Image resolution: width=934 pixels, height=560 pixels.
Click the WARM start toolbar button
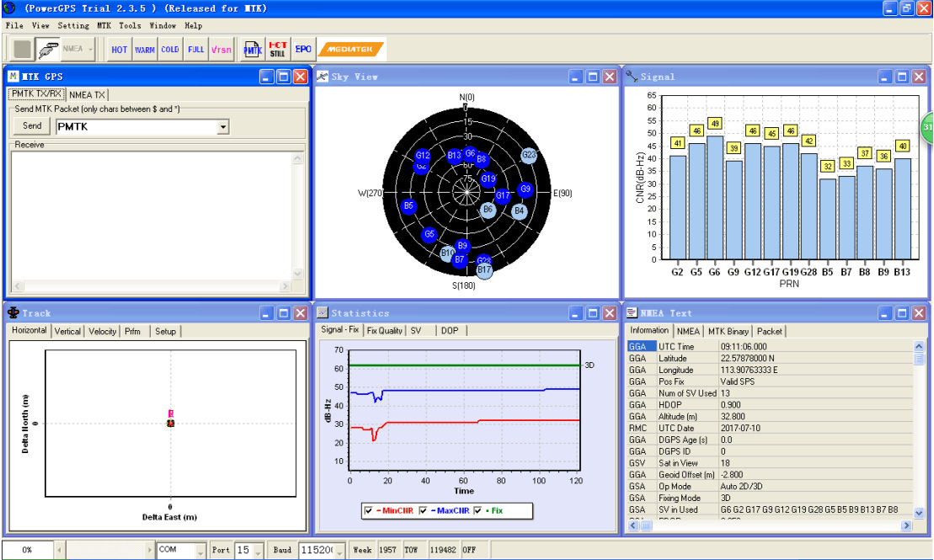coord(145,50)
